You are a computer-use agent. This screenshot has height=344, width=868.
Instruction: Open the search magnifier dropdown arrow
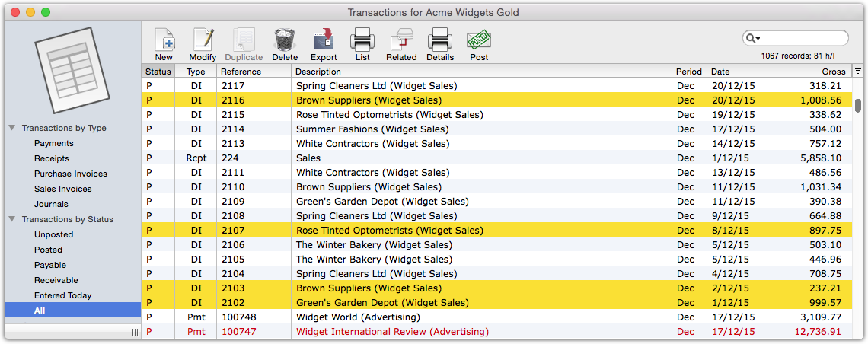click(753, 37)
